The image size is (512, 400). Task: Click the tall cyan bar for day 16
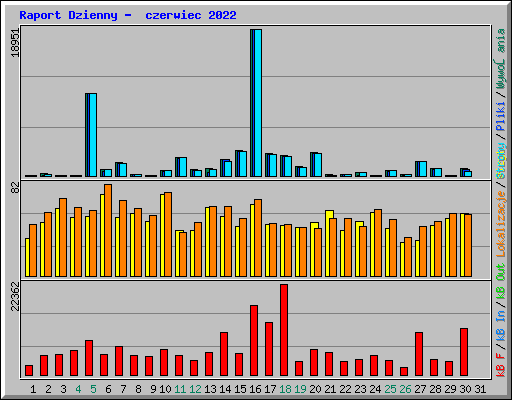point(258,103)
